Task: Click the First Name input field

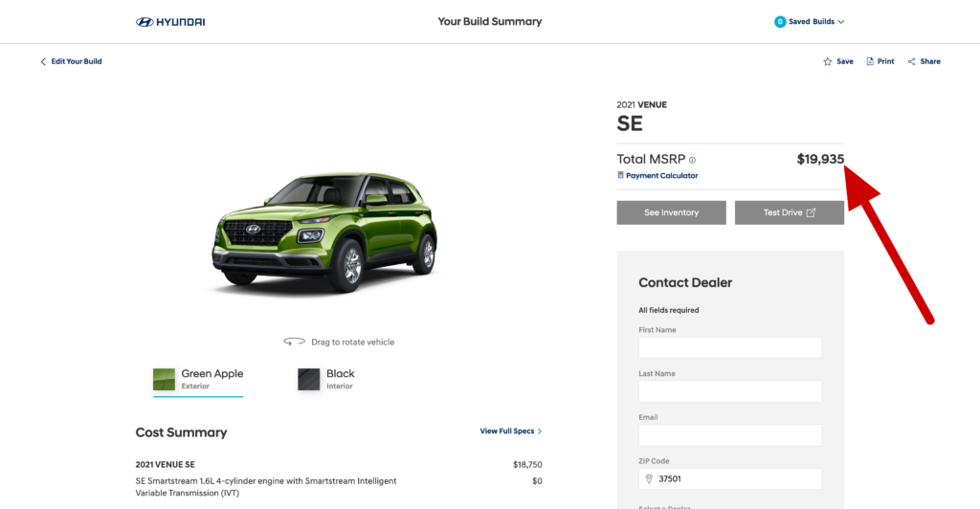Action: click(x=730, y=348)
